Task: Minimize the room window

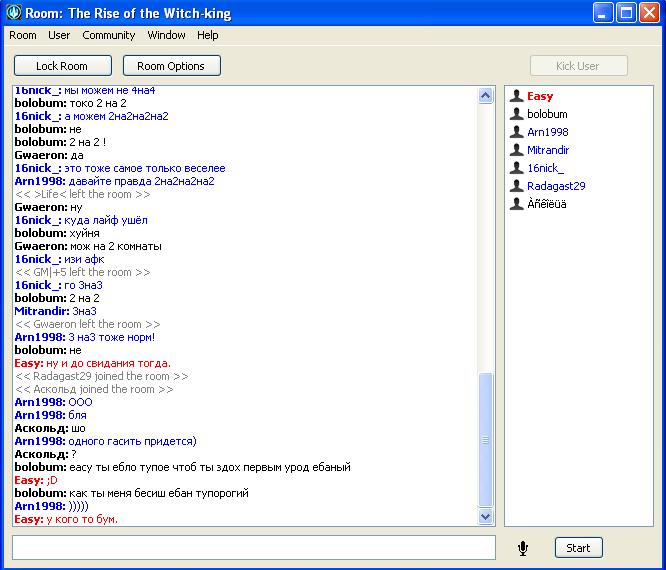Action: pos(603,12)
